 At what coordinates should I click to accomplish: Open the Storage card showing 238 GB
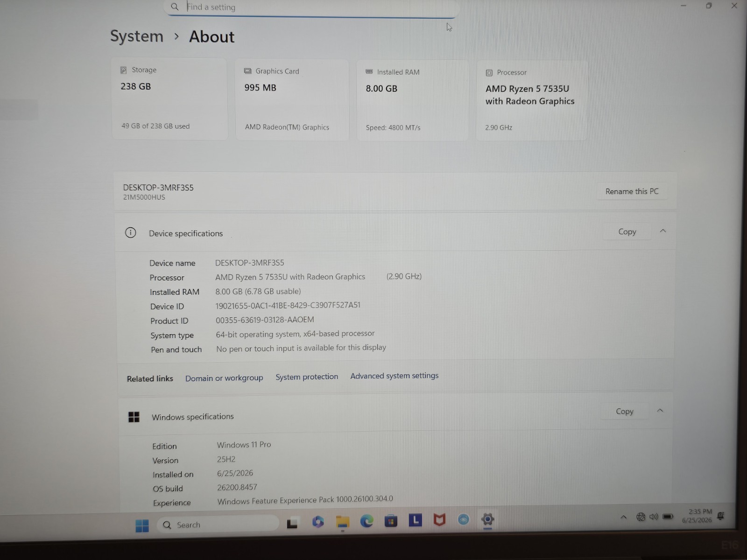(x=169, y=98)
